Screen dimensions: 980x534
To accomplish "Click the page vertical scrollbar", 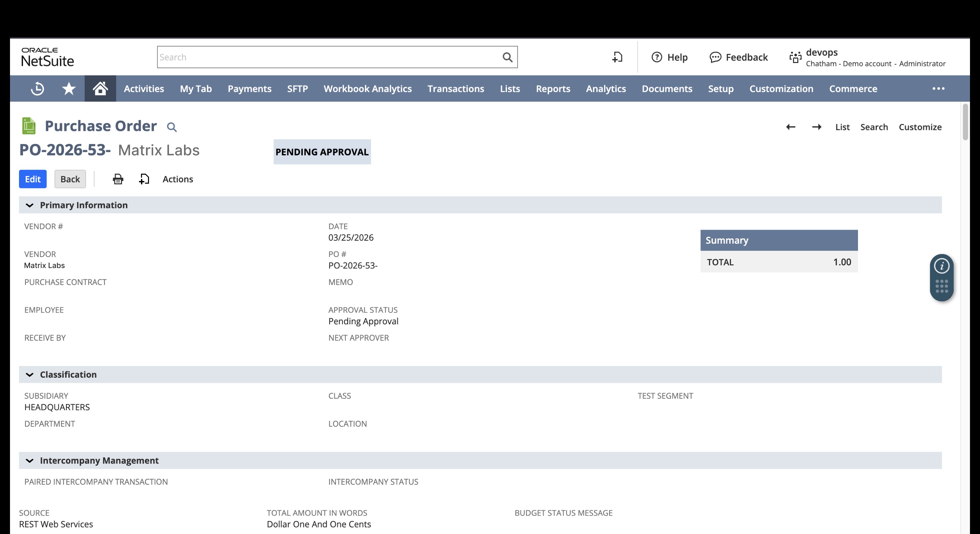I will [x=965, y=122].
